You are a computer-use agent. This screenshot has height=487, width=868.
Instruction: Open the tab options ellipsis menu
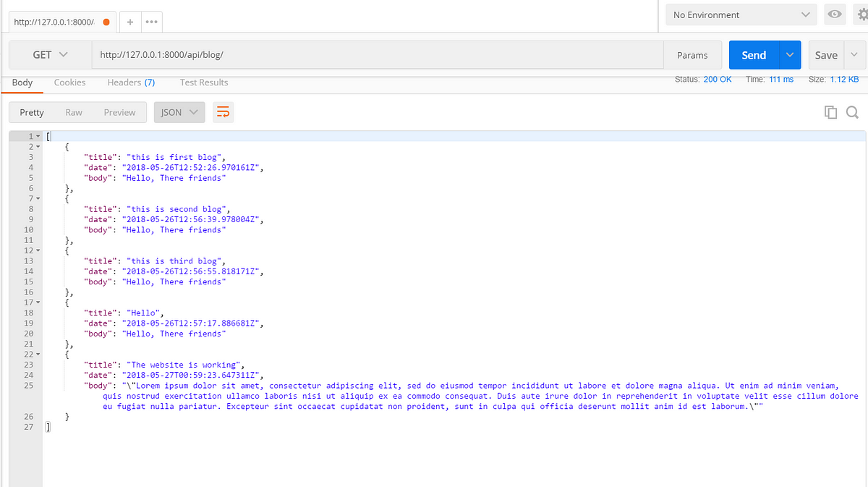point(151,22)
